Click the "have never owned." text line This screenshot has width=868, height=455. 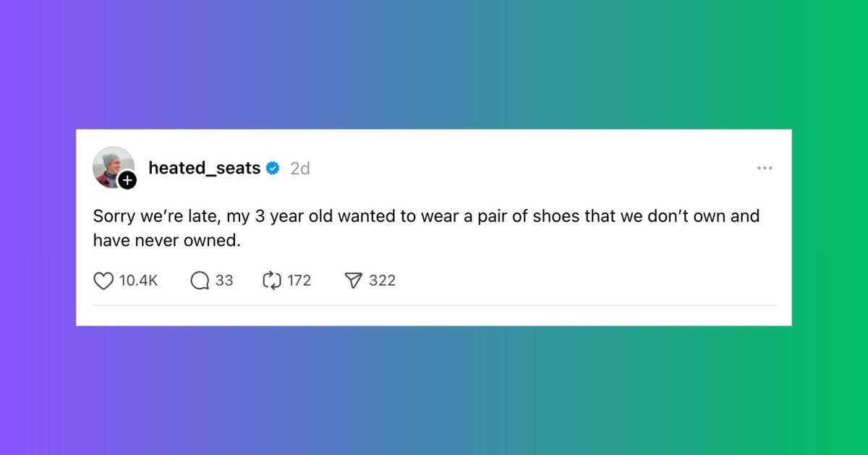(166, 241)
